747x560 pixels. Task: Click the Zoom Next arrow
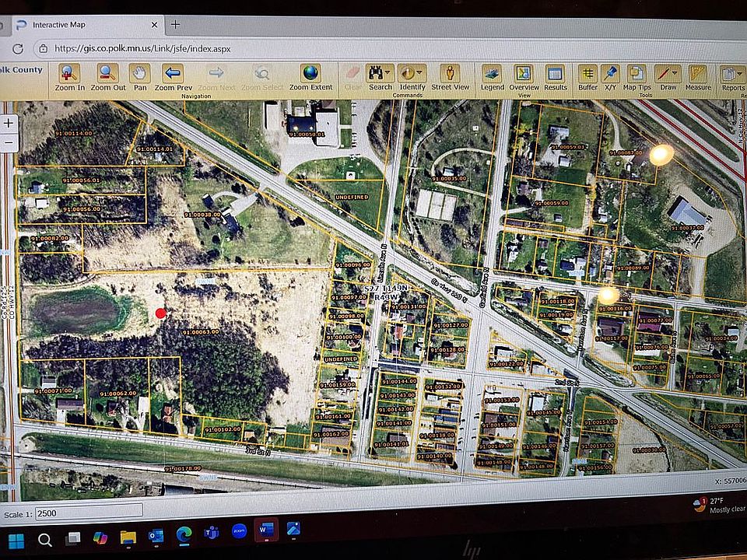[x=216, y=78]
